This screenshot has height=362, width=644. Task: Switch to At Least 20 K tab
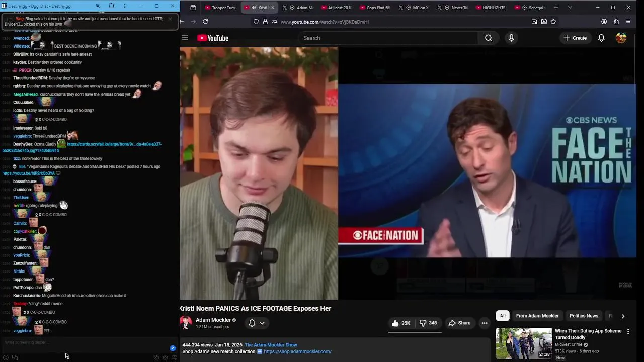[338, 8]
